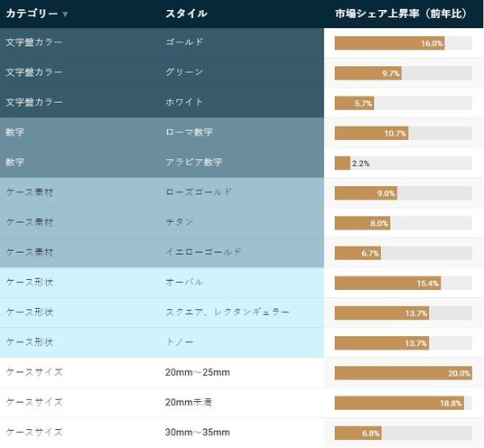Click the スタイル column header
Viewport: 484px width, 448px height.
coord(186,14)
